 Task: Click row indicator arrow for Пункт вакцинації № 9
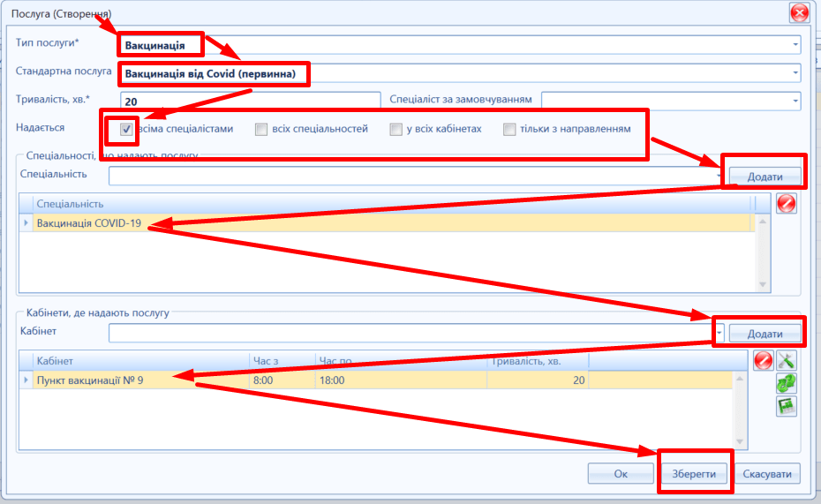(26, 380)
